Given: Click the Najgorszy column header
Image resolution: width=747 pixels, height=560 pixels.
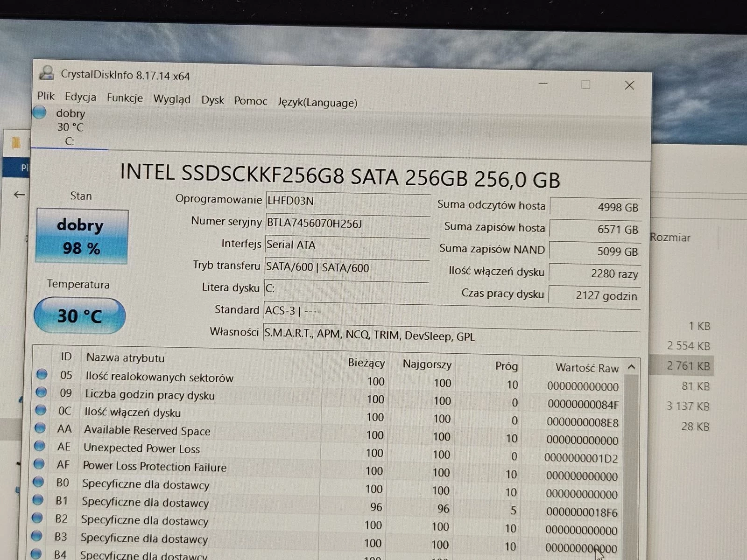Looking at the screenshot, I should pos(427,364).
